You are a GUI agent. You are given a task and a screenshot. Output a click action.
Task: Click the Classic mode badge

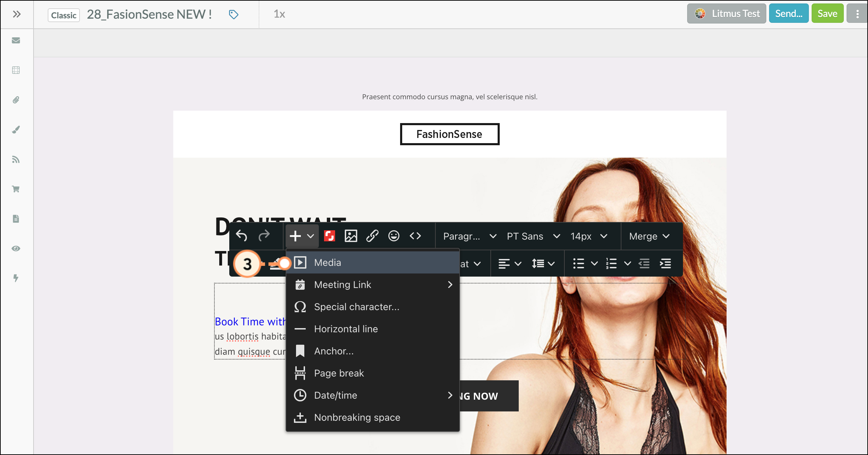64,15
